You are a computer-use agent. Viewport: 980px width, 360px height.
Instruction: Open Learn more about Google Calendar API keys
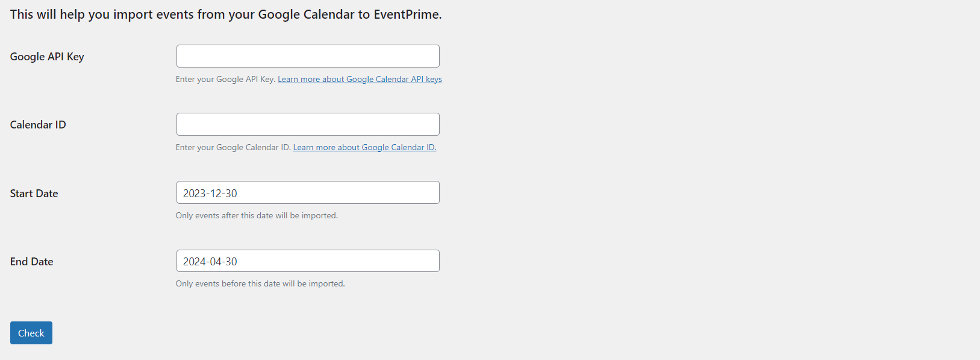[360, 79]
